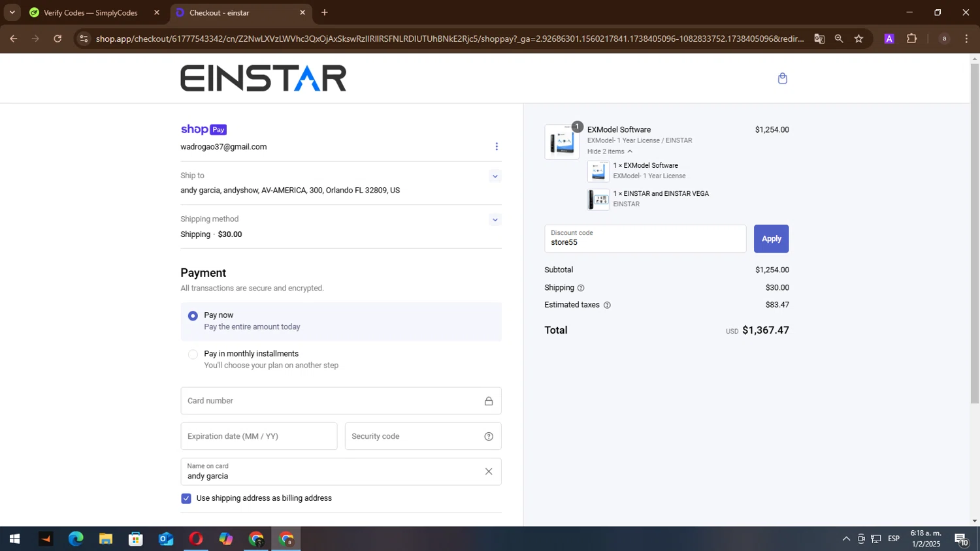The height and width of the screenshot is (551, 980).
Task: Translate this page icon
Action: tap(819, 39)
